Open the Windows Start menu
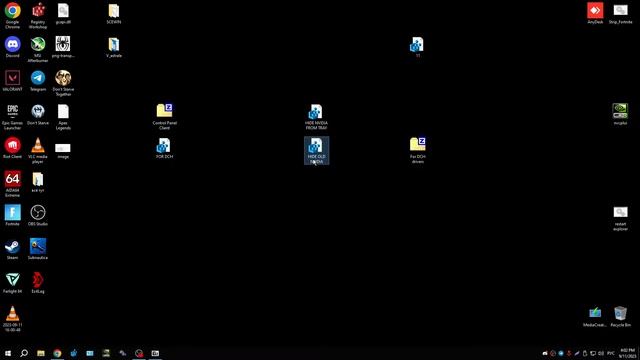This screenshot has width=640, height=360. coord(8,353)
